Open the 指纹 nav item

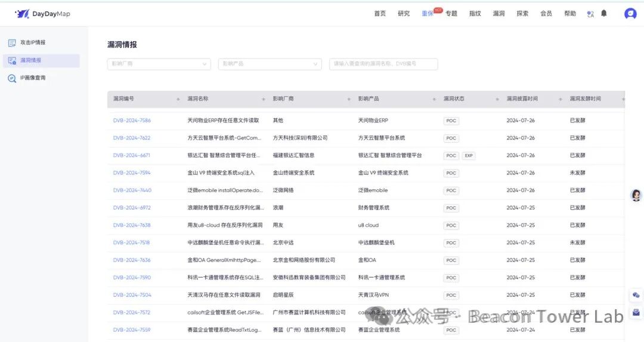click(475, 14)
